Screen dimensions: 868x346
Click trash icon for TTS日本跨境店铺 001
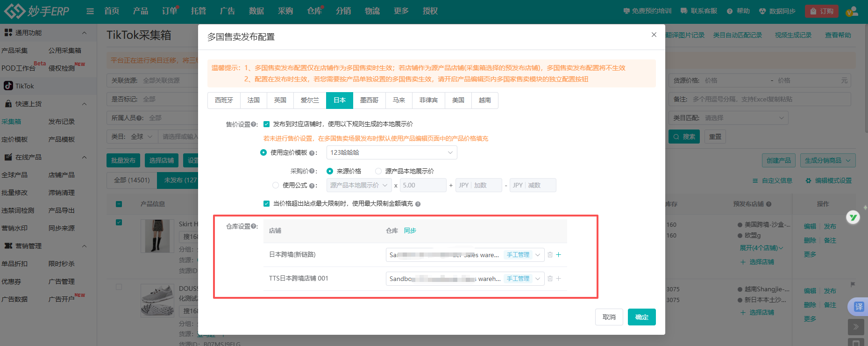pyautogui.click(x=550, y=279)
